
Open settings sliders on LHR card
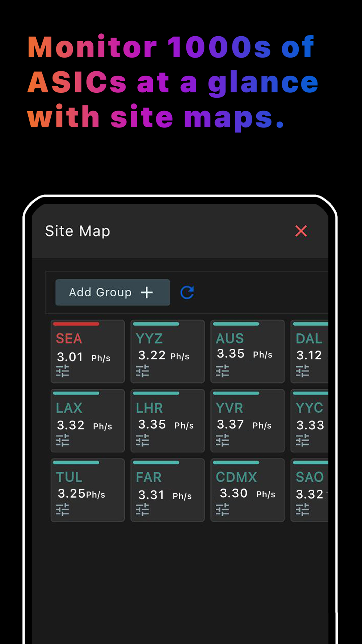coord(143,440)
